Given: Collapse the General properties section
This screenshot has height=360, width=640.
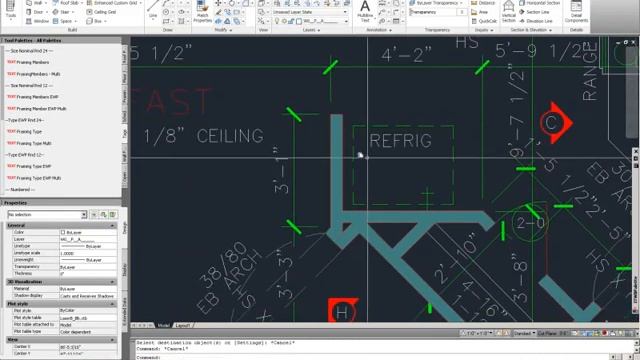Looking at the screenshot, I should (x=112, y=225).
